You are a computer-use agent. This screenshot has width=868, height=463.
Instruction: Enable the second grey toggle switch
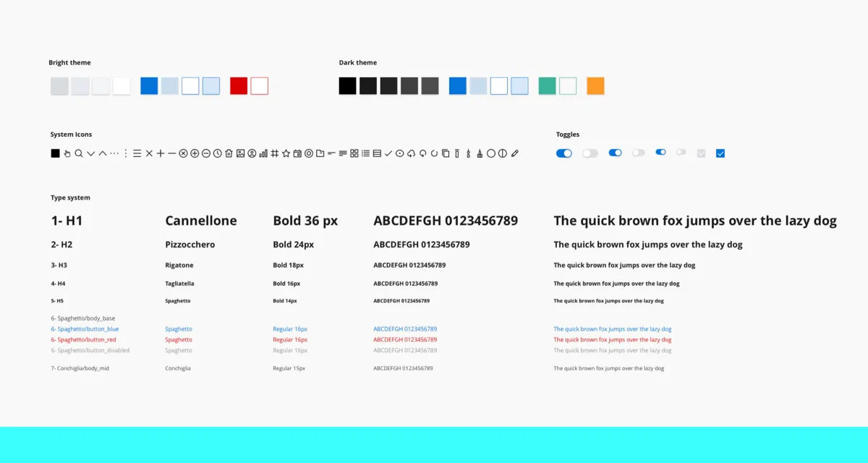(639, 153)
